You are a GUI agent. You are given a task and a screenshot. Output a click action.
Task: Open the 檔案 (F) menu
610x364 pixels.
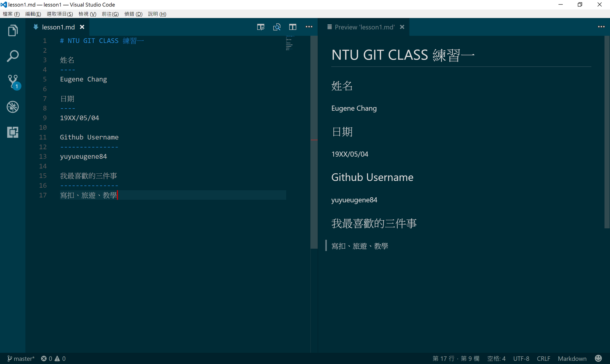point(11,14)
